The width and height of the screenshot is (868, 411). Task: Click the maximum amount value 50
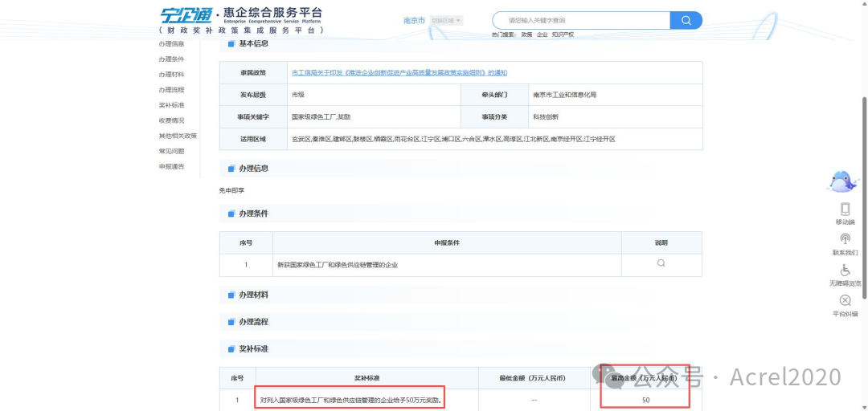coord(646,400)
